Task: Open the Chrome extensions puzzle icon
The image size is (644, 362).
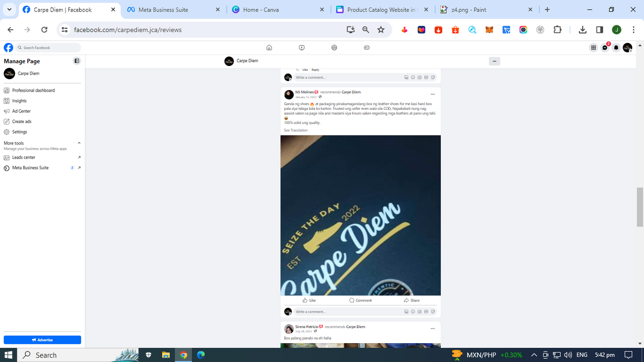Action: click(x=557, y=30)
